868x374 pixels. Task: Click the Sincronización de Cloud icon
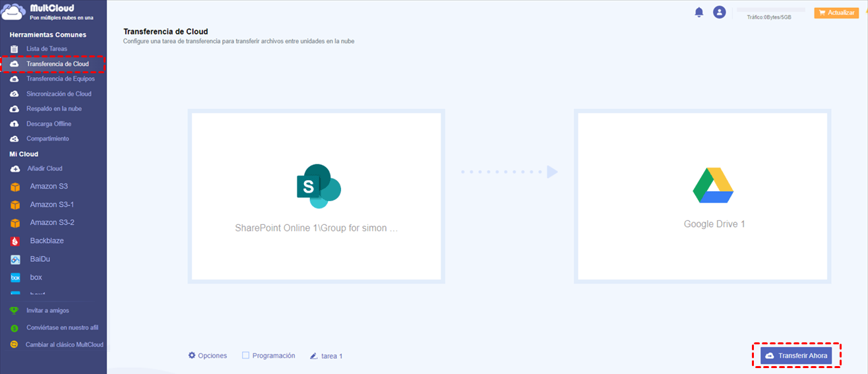(x=15, y=94)
